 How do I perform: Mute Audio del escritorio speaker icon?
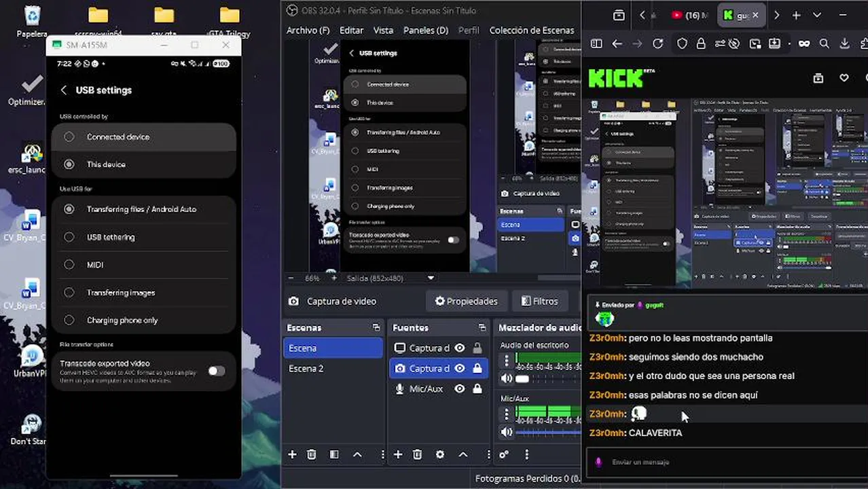(x=507, y=378)
